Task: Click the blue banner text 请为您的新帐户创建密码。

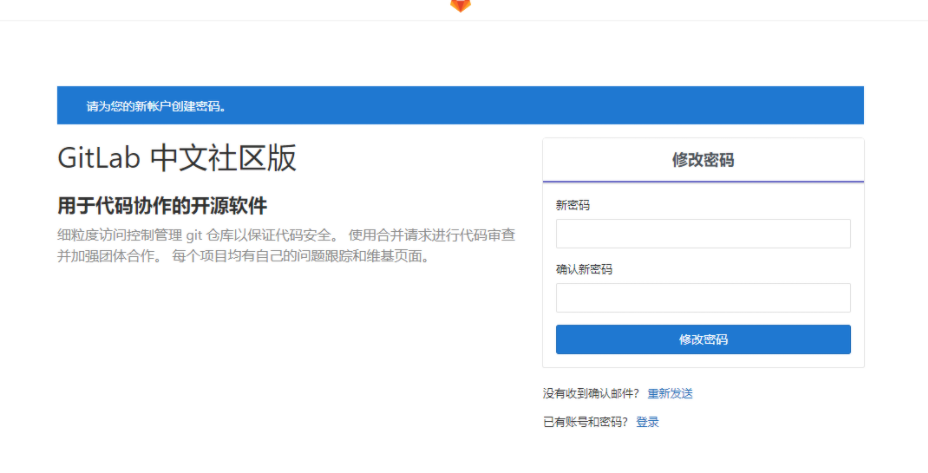Action: (x=156, y=107)
